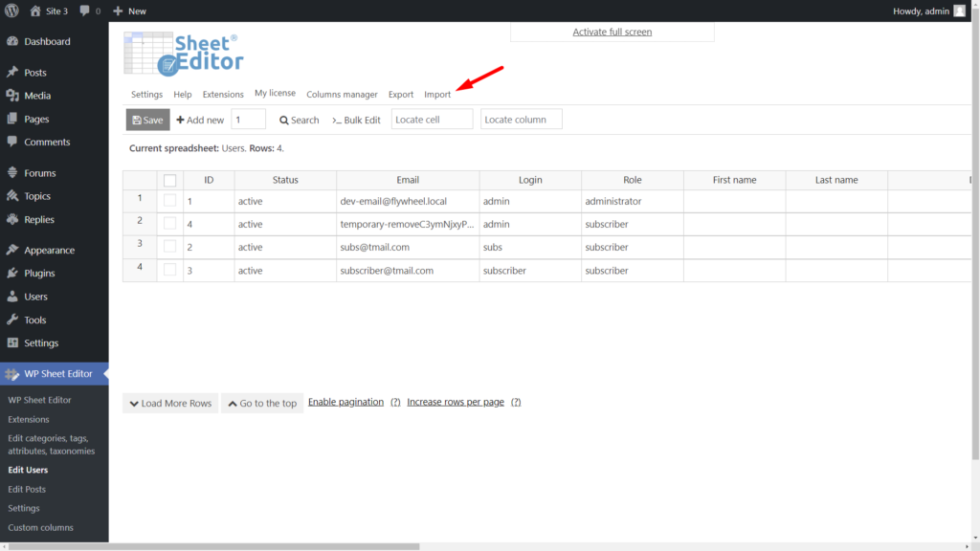Click the help (?) beside Increase rows per page

516,402
